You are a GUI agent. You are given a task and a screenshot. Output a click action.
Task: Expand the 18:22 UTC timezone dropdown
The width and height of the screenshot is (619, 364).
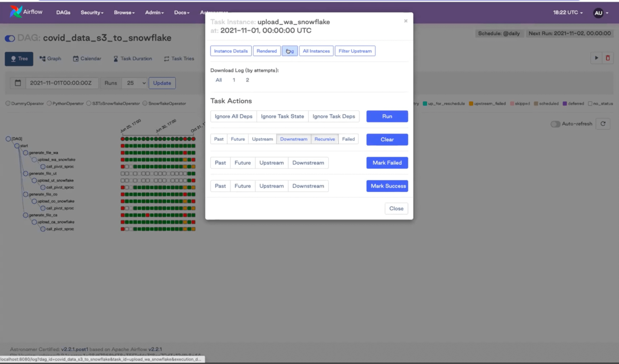point(568,12)
